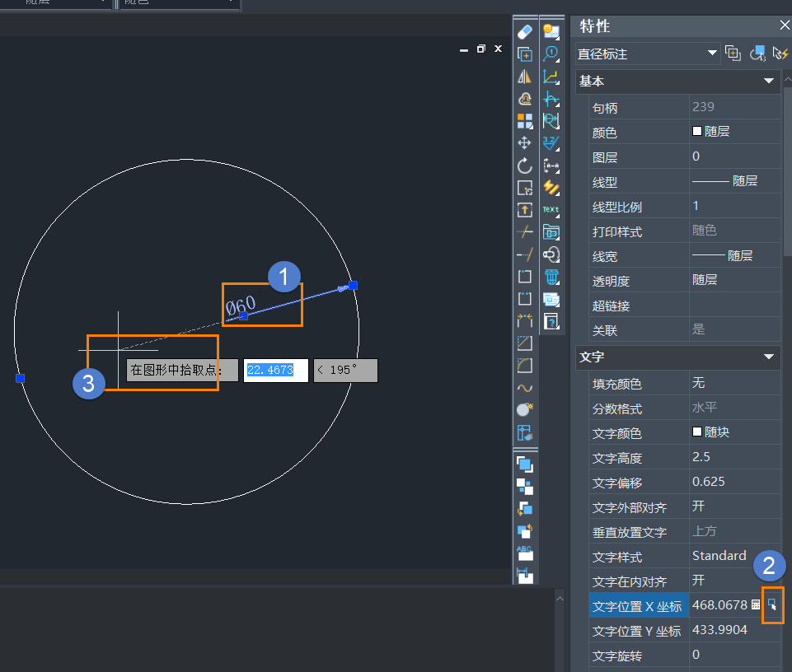Select the Extend tool
Image resolution: width=792 pixels, height=672 pixels.
(525, 254)
